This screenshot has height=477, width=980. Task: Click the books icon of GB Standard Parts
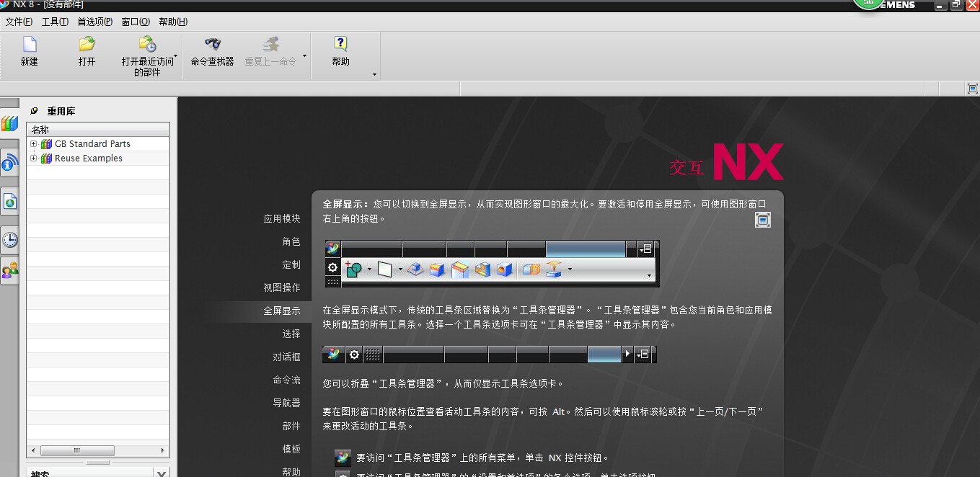[46, 144]
